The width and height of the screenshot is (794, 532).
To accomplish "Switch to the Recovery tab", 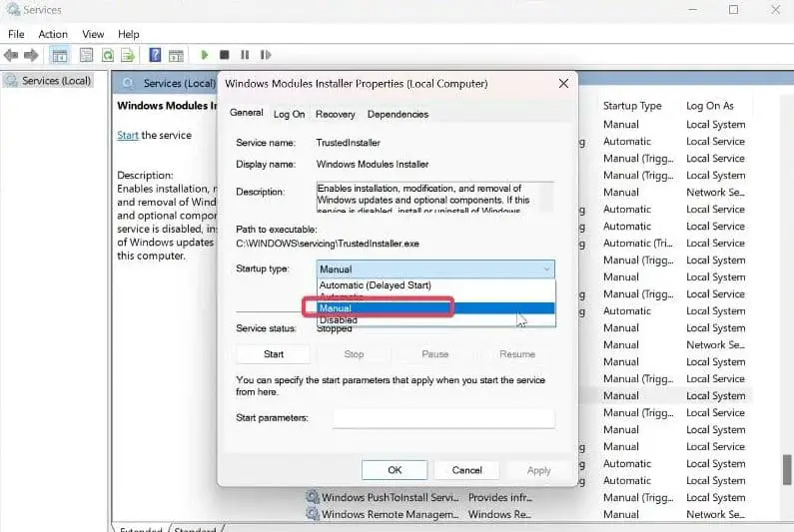I will coord(336,115).
